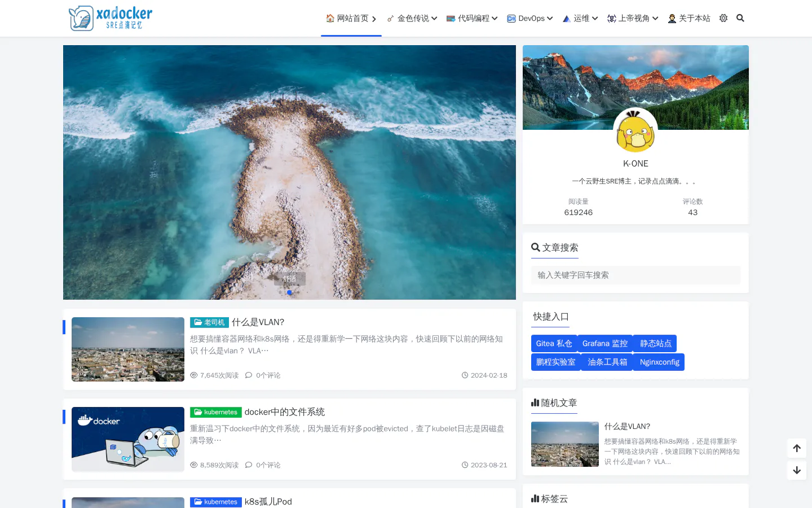Open random article thumbnail 什么是VLAN?
Screen dimensions: 812x508
pos(565,444)
